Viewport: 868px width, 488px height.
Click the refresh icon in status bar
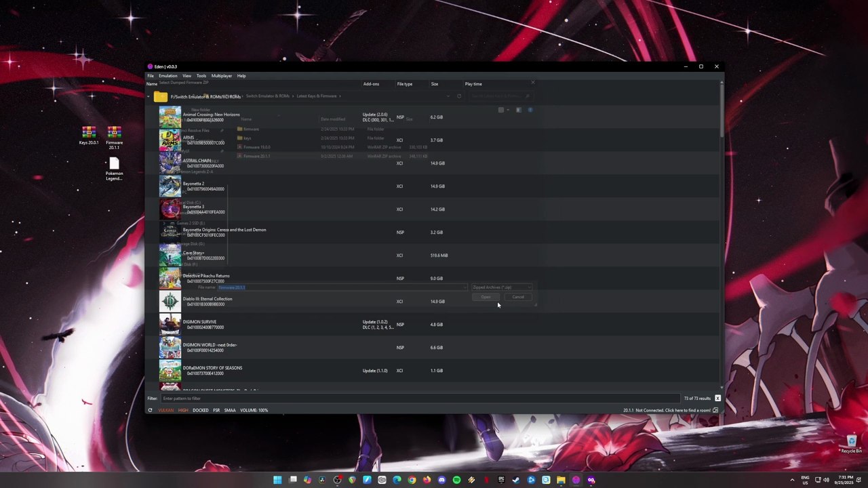151,410
